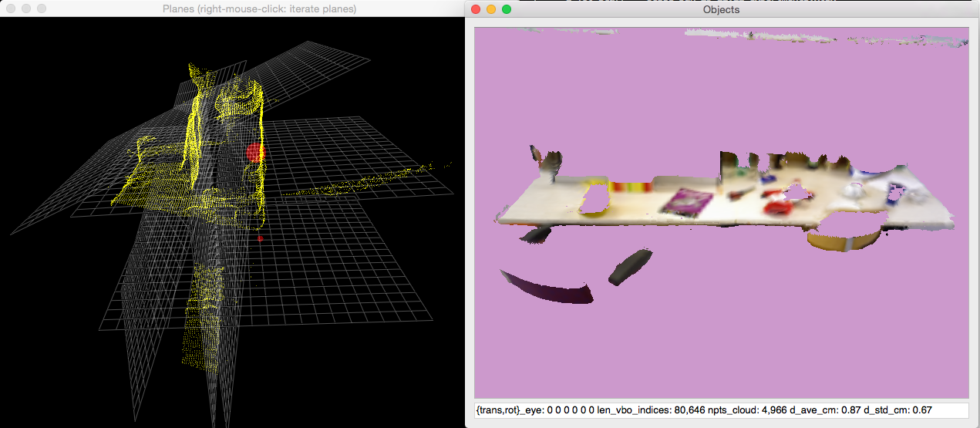Viewport: 980px width, 428px height.
Task: Click the small red dot below the cluster
Action: click(x=260, y=239)
